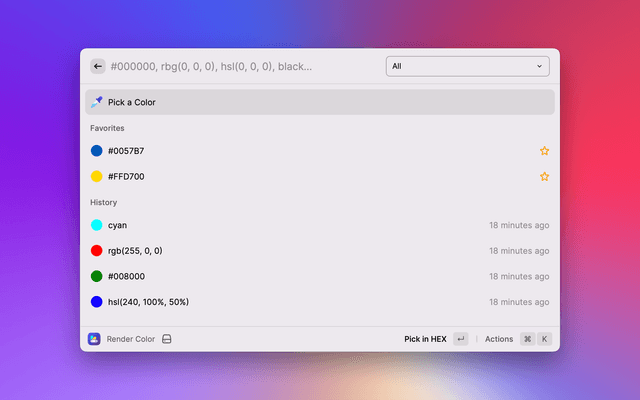Image resolution: width=640 pixels, height=400 pixels.
Task: Open the All filter dropdown
Action: tap(467, 66)
